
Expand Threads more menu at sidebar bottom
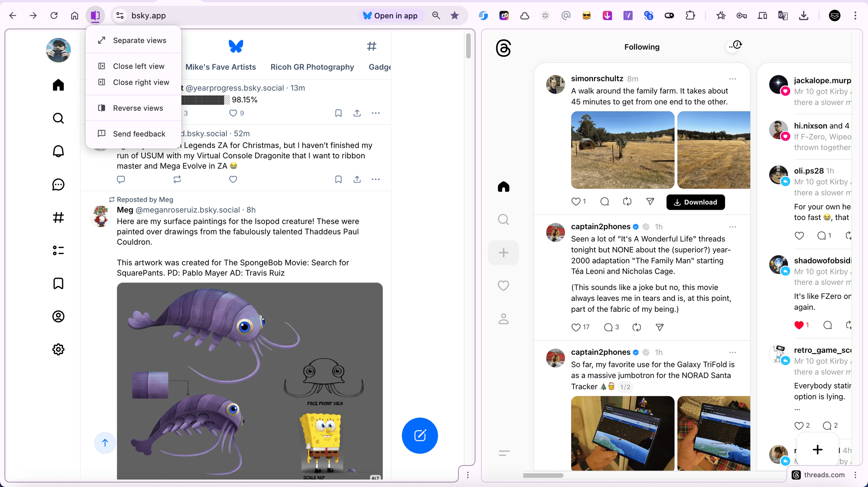click(504, 453)
